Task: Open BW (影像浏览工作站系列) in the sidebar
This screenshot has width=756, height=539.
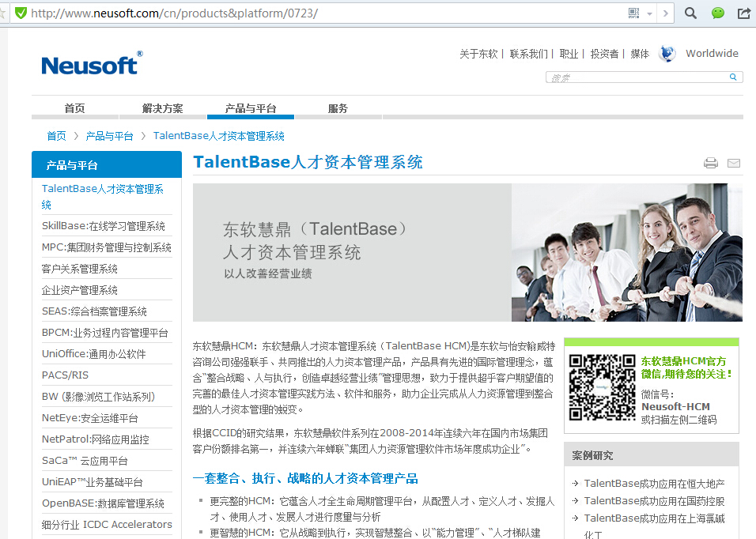Action: pos(98,397)
